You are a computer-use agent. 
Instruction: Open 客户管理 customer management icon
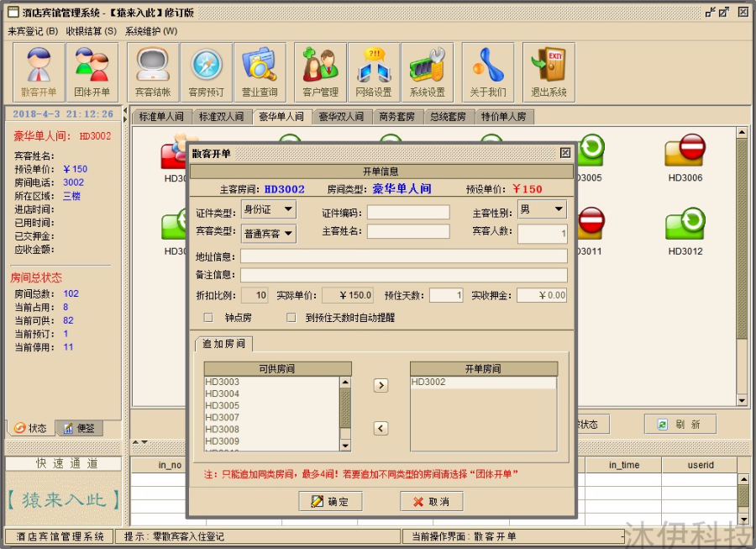tap(321, 72)
